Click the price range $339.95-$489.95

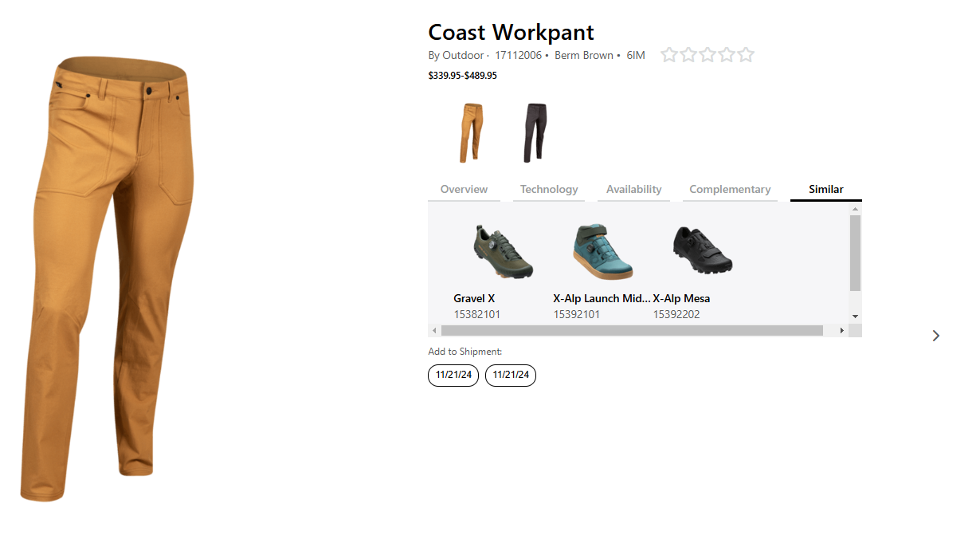click(x=462, y=76)
